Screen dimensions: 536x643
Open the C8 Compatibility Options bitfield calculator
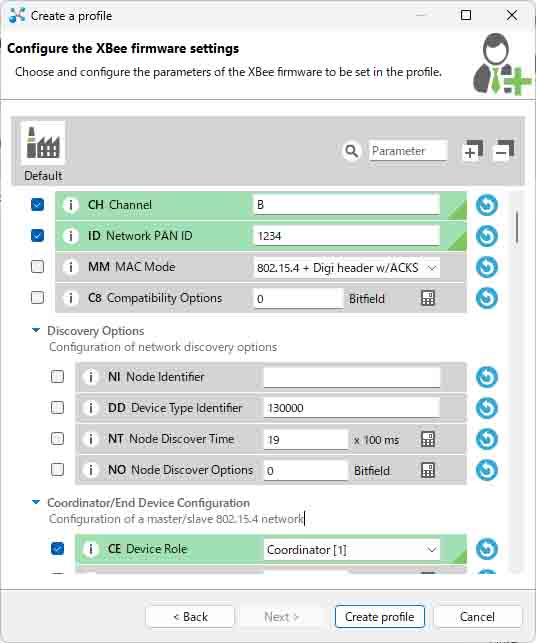point(428,298)
